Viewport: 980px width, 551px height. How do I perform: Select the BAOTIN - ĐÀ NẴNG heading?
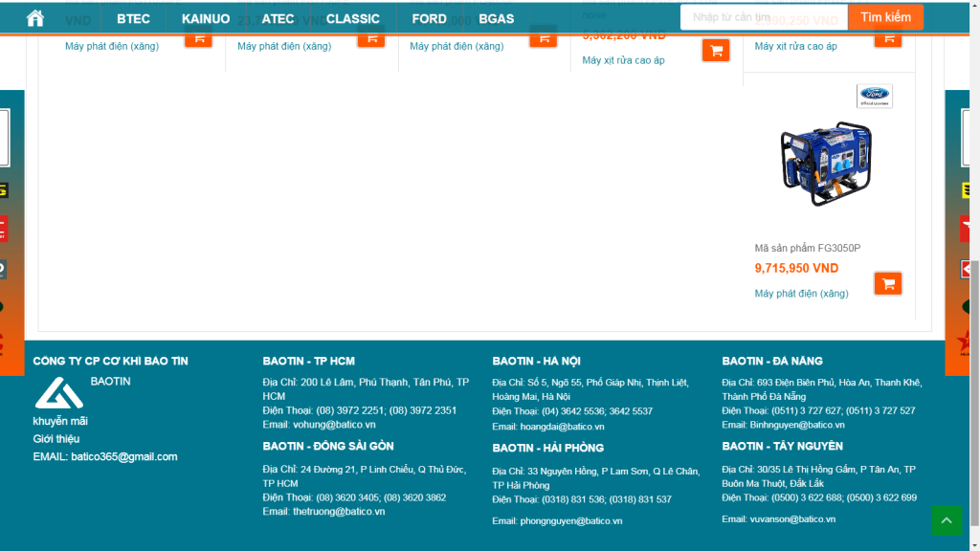(772, 361)
